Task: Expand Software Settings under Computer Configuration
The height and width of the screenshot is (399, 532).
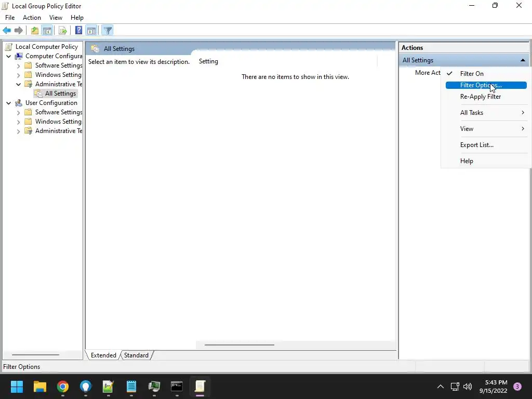Action: click(x=19, y=66)
